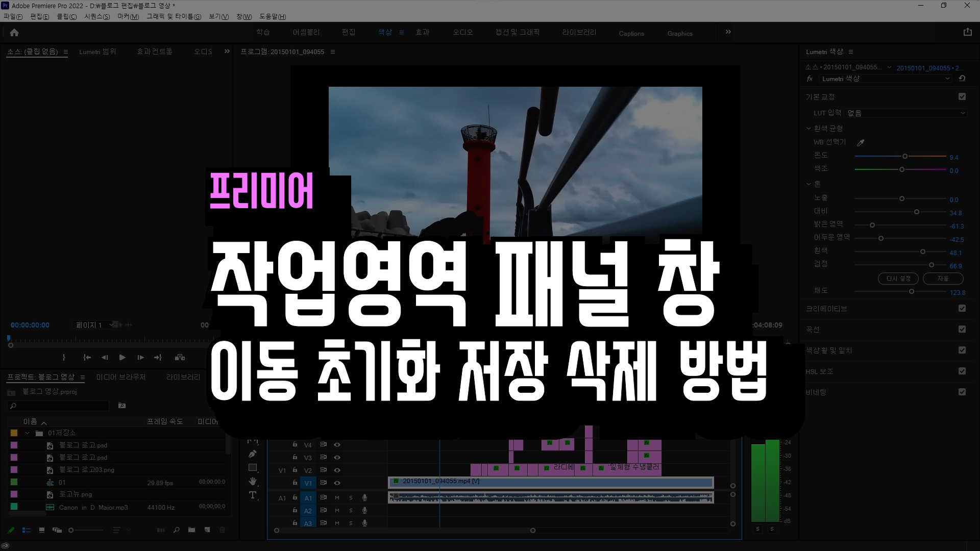Click the 자동 tone button
Screen dimensions: 980x551
[943, 279]
